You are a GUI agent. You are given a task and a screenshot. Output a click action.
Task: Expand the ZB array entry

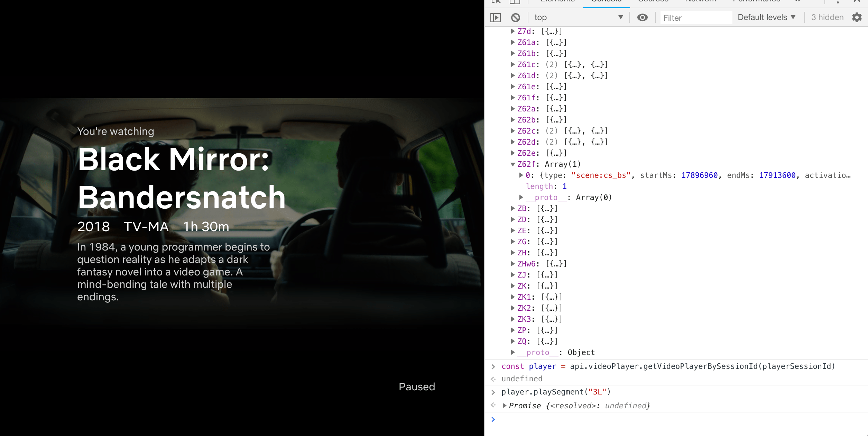coord(513,208)
